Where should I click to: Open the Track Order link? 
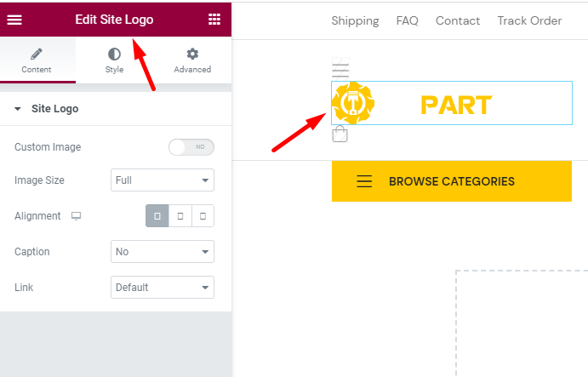pos(529,20)
